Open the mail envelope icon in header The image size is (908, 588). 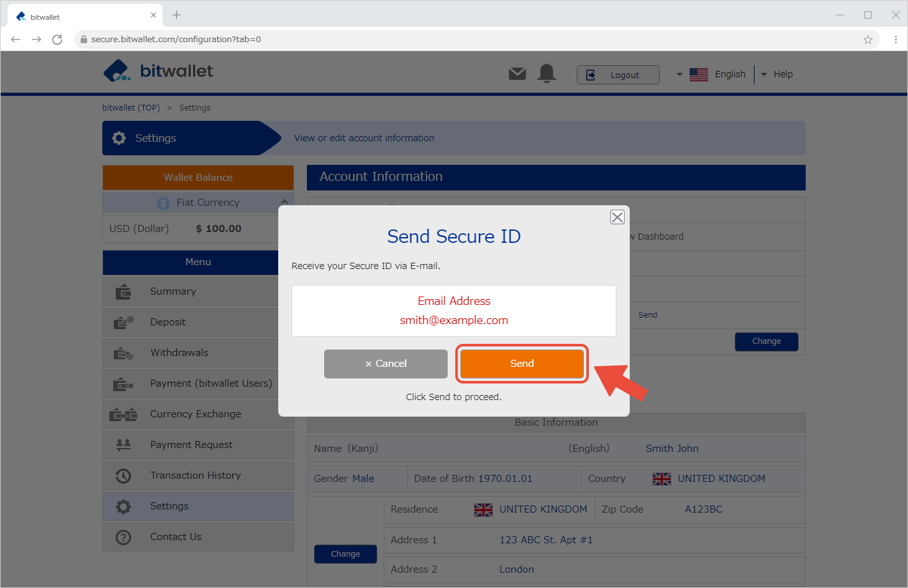click(517, 74)
